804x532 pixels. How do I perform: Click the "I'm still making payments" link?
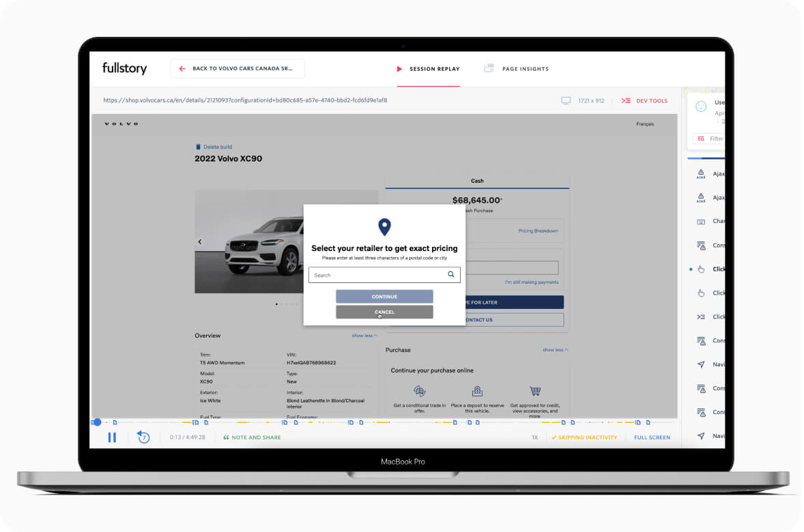[532, 282]
